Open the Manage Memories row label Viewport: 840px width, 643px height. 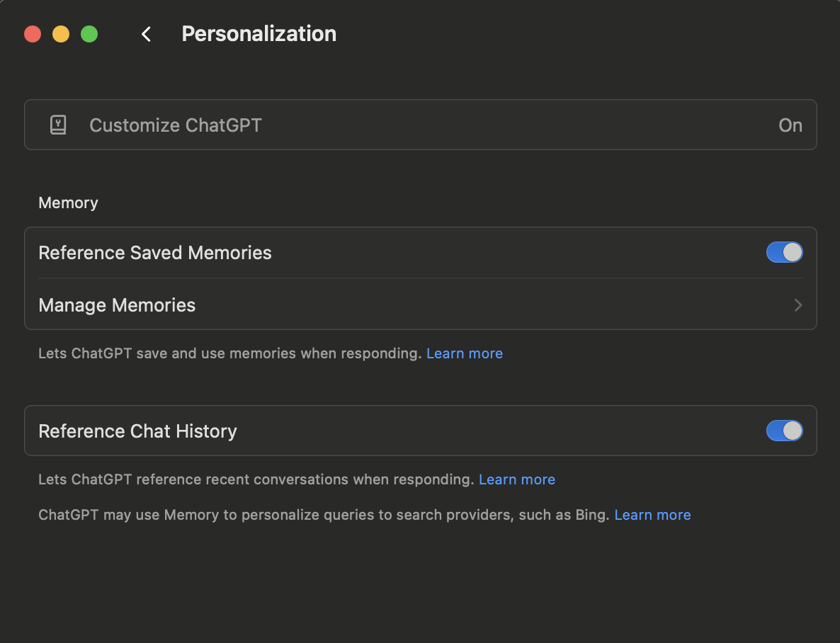click(x=117, y=305)
